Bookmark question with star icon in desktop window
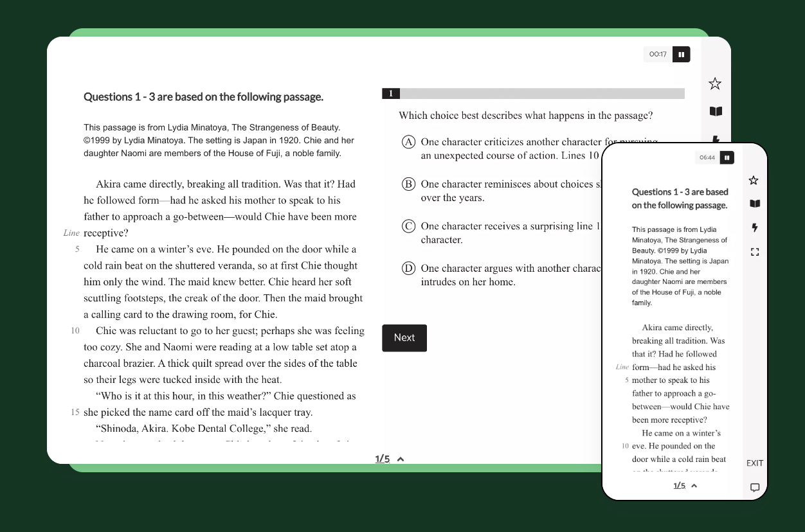Screen dimensions: 805x532 (x=715, y=84)
